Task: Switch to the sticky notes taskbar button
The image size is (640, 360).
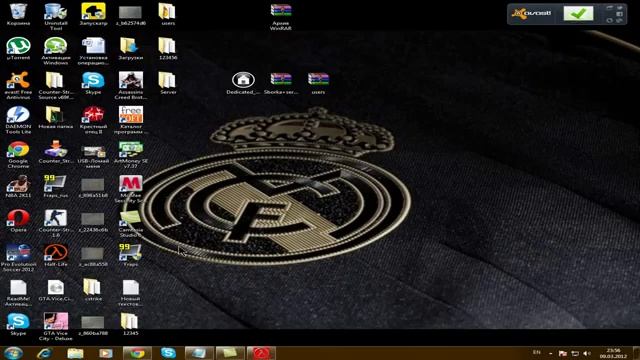Action: click(x=230, y=353)
